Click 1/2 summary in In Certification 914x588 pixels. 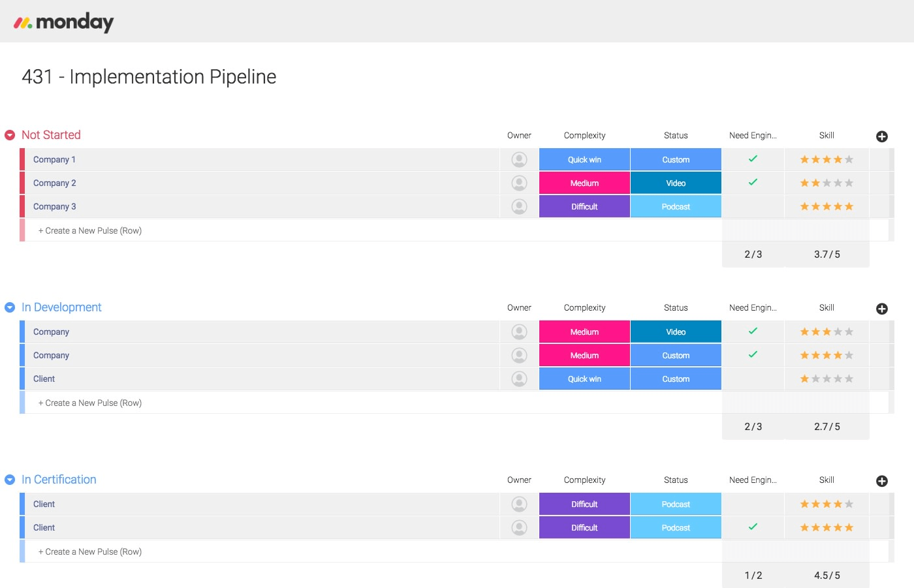point(753,576)
